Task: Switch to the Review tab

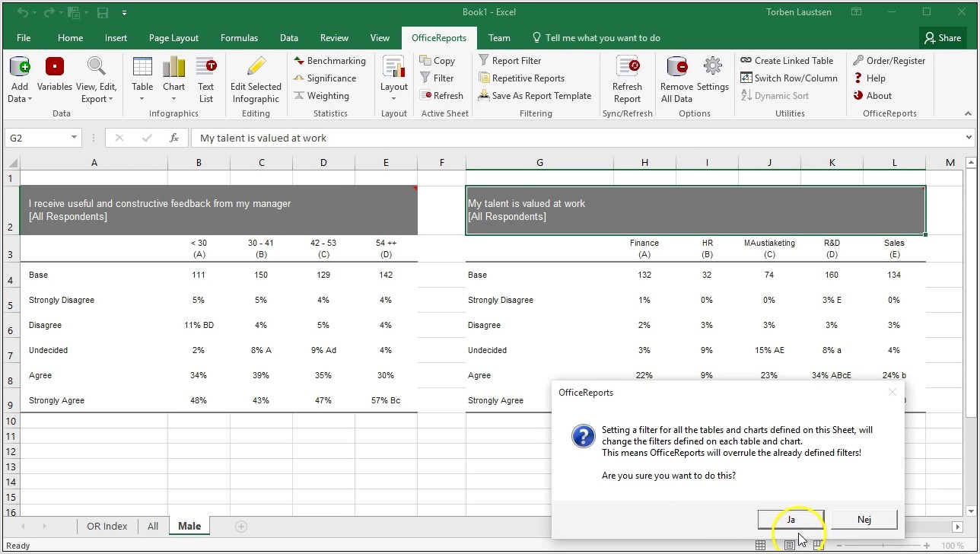Action: click(x=334, y=38)
